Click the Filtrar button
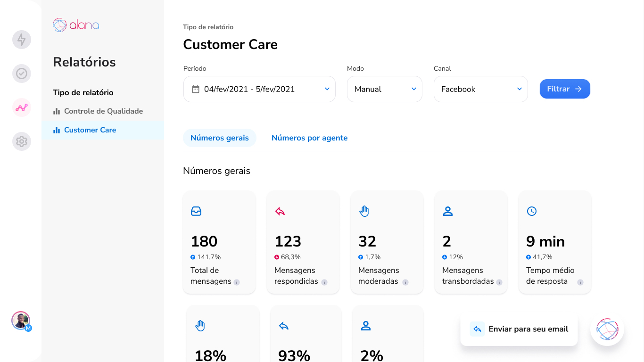Image resolution: width=644 pixels, height=362 pixels. pyautogui.click(x=564, y=89)
